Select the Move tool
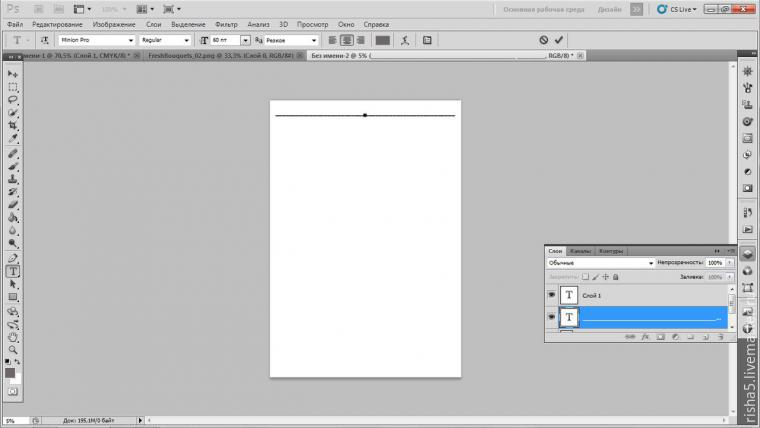Image resolution: width=760 pixels, height=428 pixels. [13, 74]
